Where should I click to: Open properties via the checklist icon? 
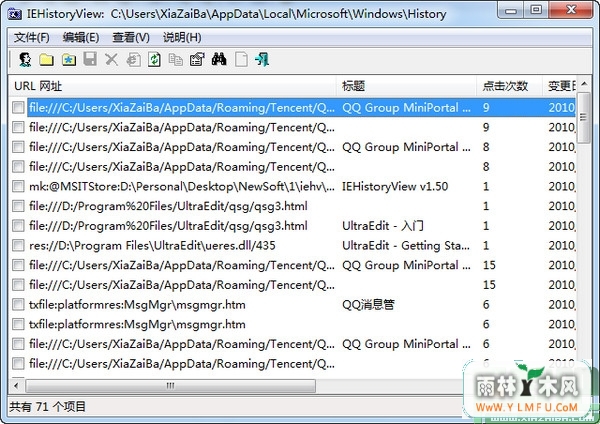pos(197,60)
